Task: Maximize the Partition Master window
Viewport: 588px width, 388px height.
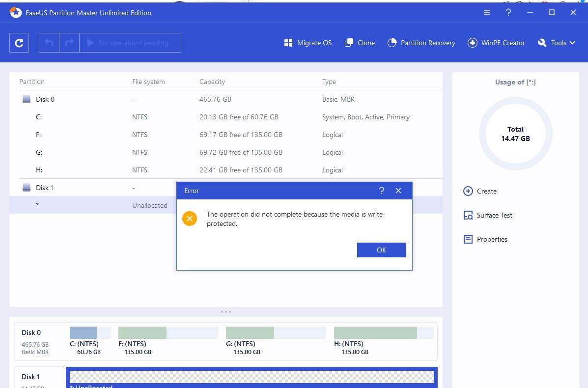Action: pos(552,12)
